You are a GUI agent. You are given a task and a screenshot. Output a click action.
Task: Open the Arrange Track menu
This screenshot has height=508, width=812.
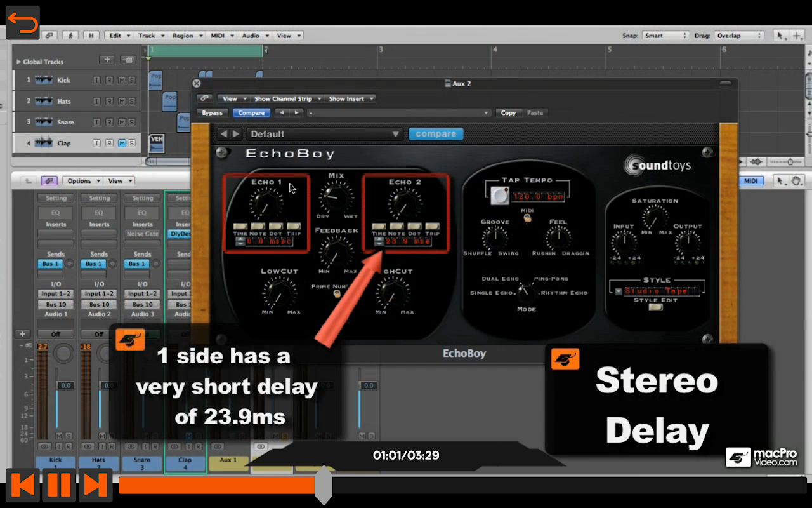(x=151, y=36)
